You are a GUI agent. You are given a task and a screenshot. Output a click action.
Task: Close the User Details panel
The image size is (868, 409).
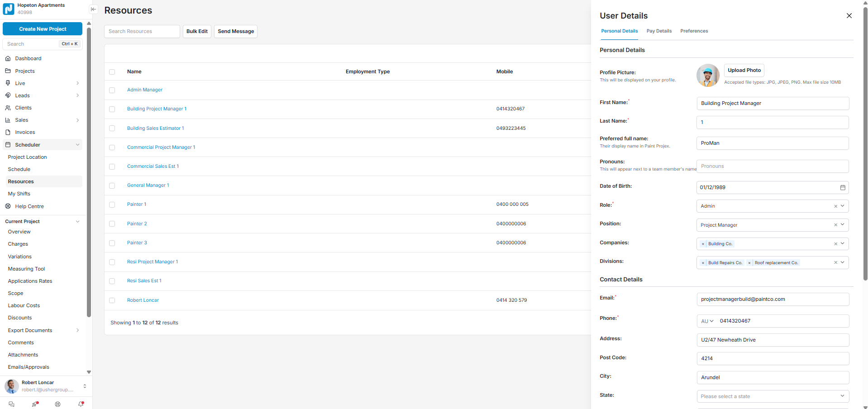click(849, 16)
